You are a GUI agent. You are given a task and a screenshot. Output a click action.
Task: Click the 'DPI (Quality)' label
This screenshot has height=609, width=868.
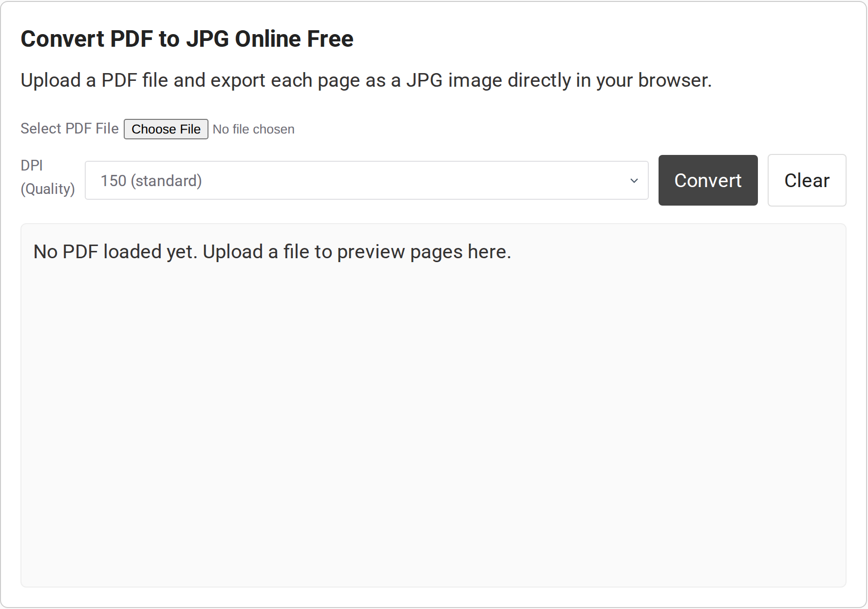[x=48, y=177]
